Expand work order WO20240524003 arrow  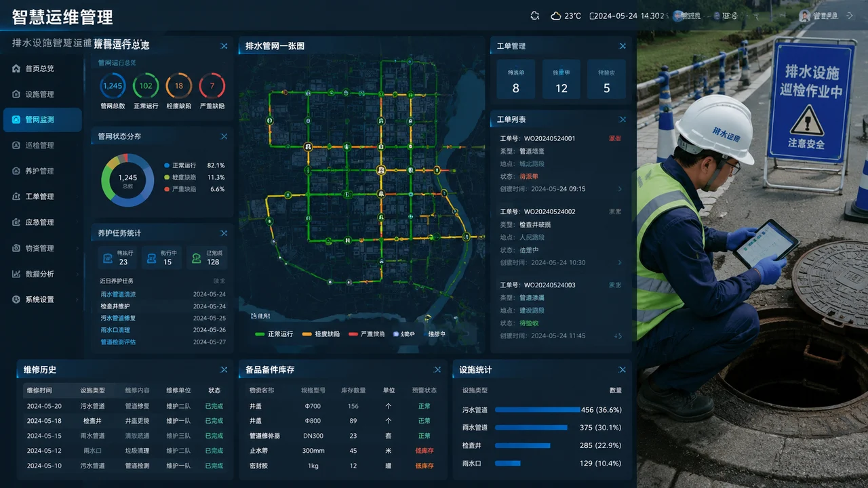tap(618, 335)
